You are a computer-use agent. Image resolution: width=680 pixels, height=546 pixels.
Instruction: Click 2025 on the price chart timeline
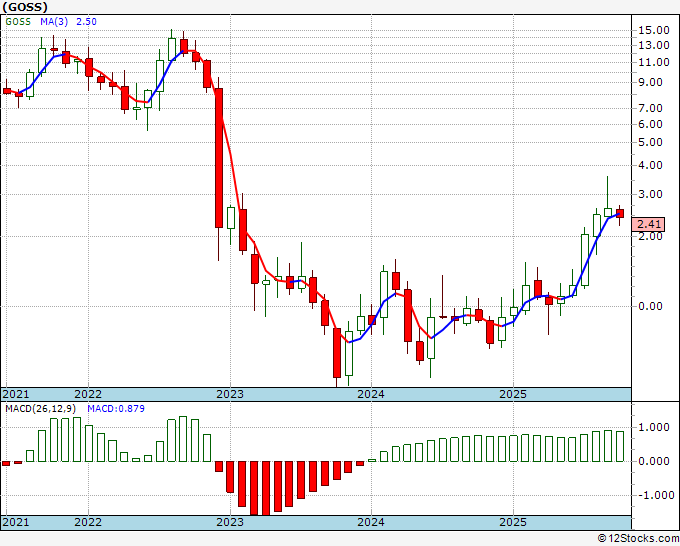click(513, 394)
